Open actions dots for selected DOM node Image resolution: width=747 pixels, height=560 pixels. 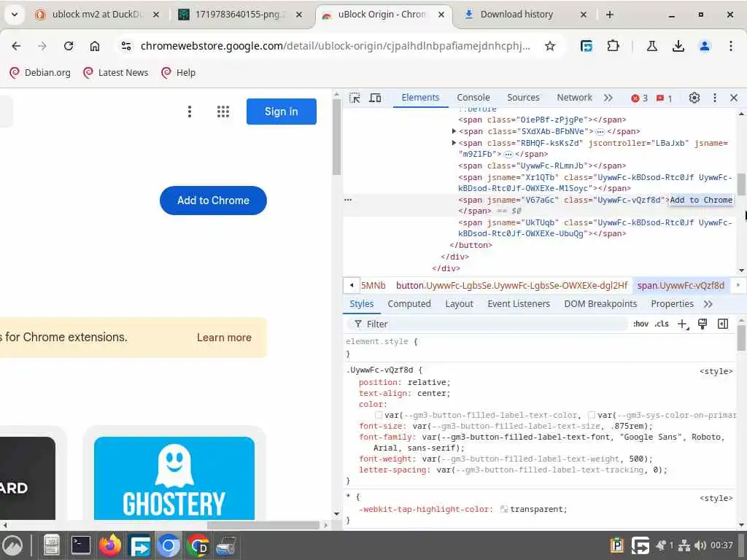(348, 200)
